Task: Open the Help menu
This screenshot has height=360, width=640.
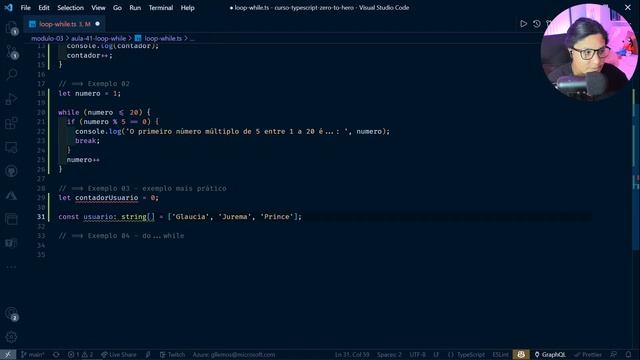Action: pyautogui.click(x=187, y=8)
